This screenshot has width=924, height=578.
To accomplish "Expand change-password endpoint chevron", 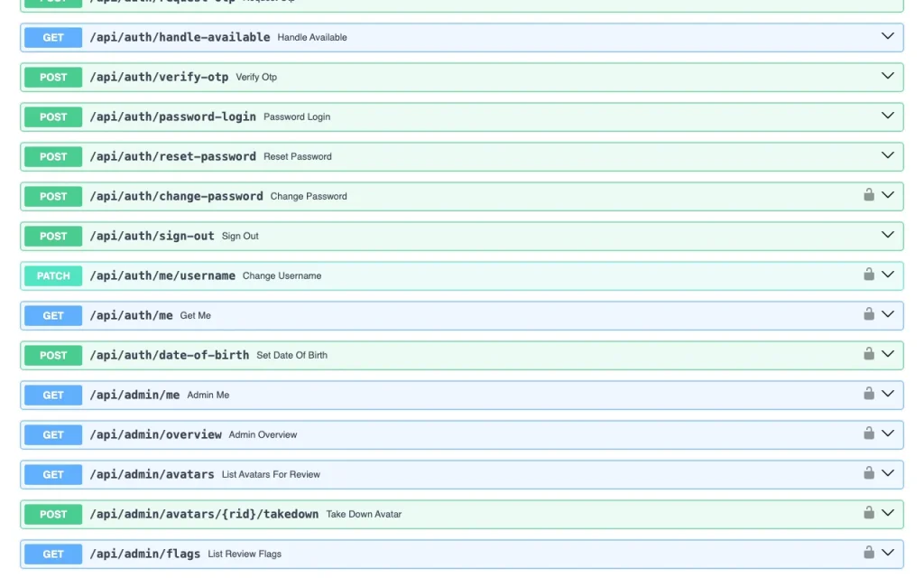I will tap(888, 195).
